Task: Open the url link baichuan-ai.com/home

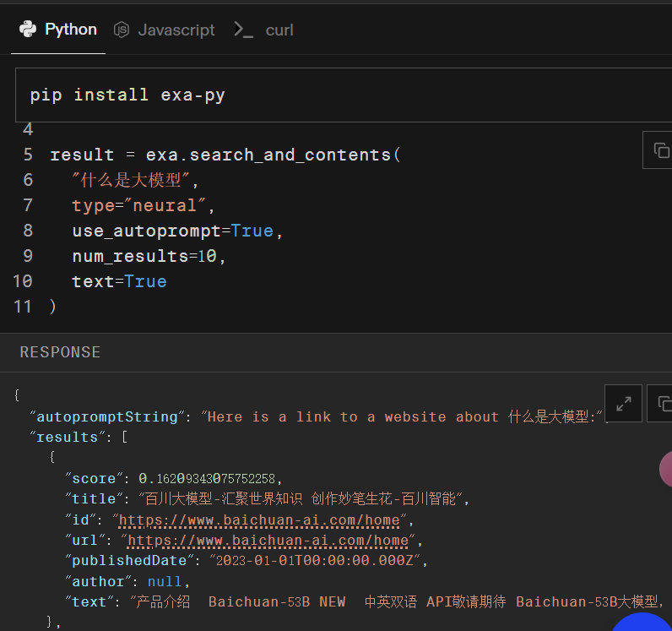Action: [x=268, y=541]
